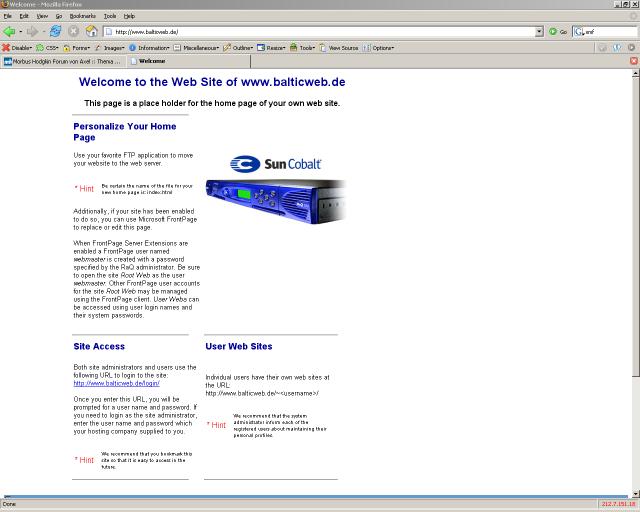Click View Source in developer toolbar

tap(339, 48)
